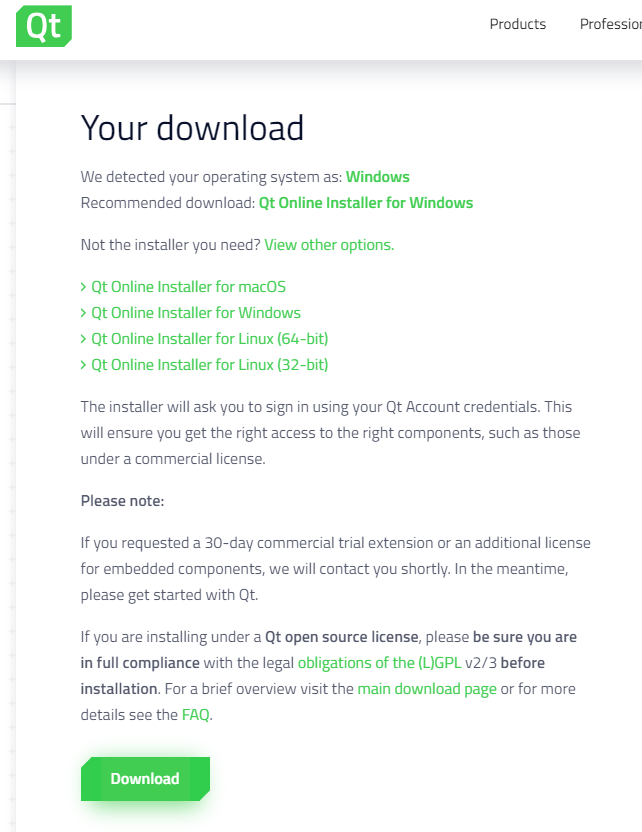
Task: Click the recommended Qt Online Installer for Windows link
Action: [x=366, y=203]
